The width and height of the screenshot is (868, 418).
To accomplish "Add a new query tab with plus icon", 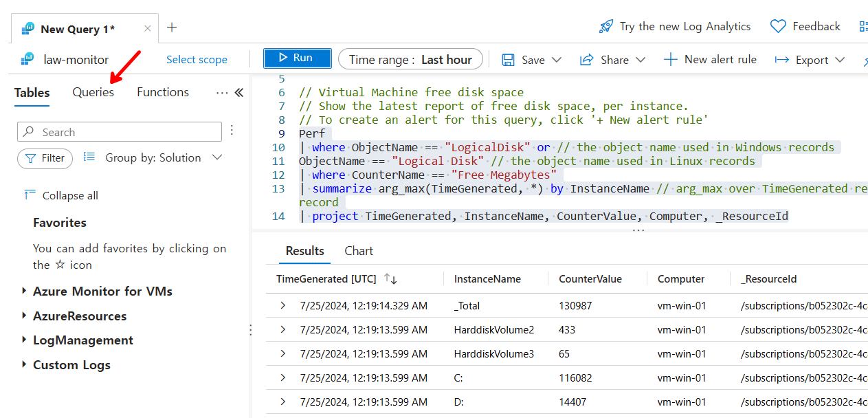I will pos(172,27).
